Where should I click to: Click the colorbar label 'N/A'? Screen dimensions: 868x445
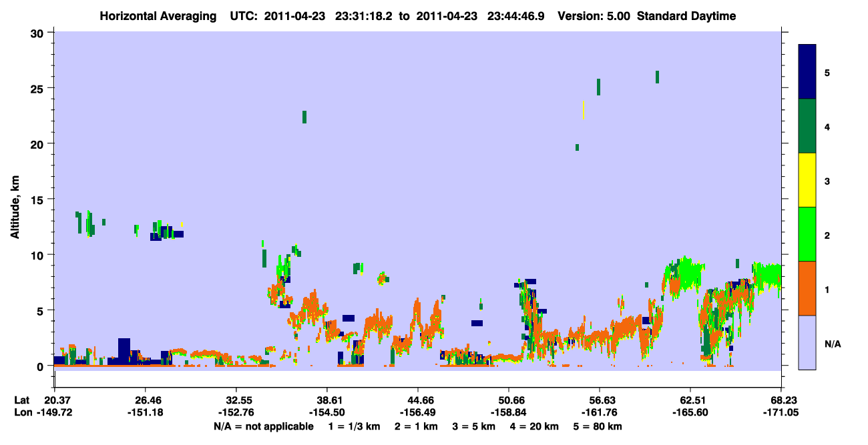(832, 344)
